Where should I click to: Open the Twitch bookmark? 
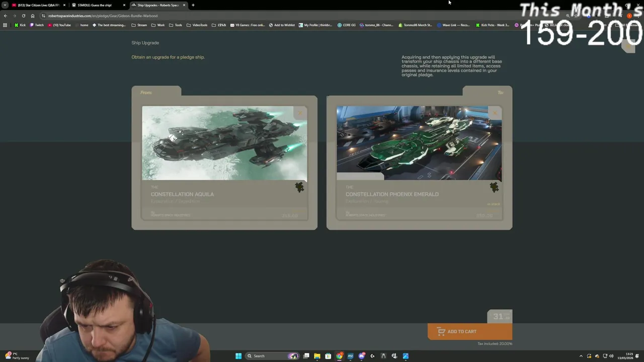(37, 25)
